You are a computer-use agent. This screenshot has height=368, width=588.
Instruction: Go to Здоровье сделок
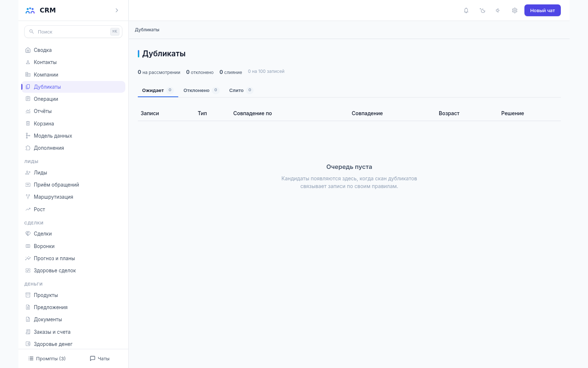pyautogui.click(x=73, y=270)
